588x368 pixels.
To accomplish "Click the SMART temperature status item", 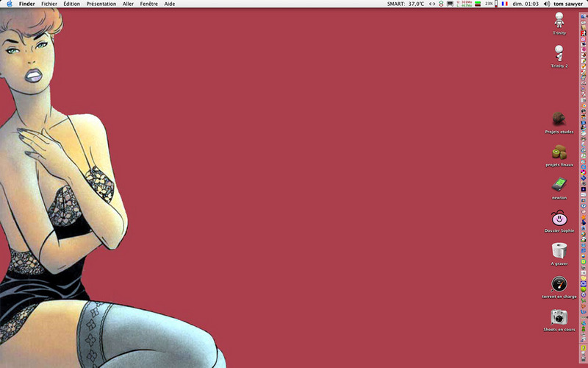I will click(406, 4).
